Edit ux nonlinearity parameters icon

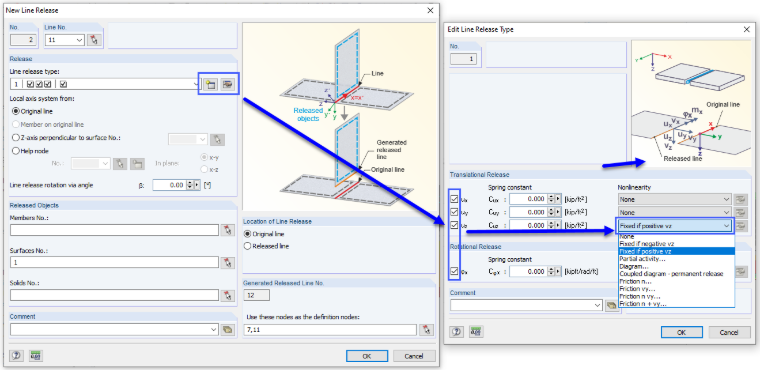click(x=740, y=199)
